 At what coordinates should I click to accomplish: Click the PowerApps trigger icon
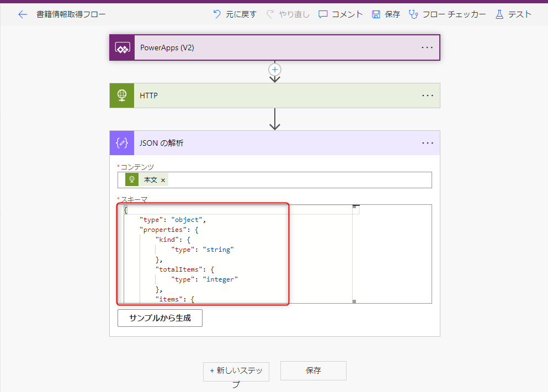coord(122,47)
